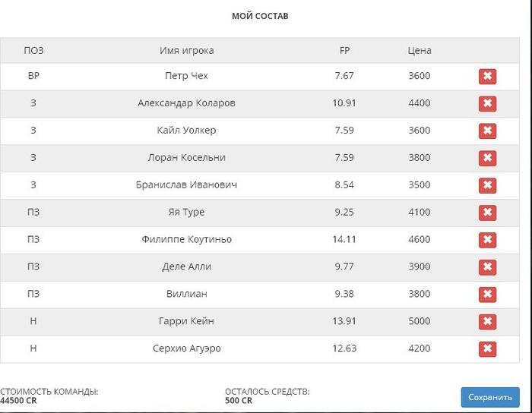Screen dimensions: 532x413
Task: Click the ПОЗ column header
Action: click(33, 50)
